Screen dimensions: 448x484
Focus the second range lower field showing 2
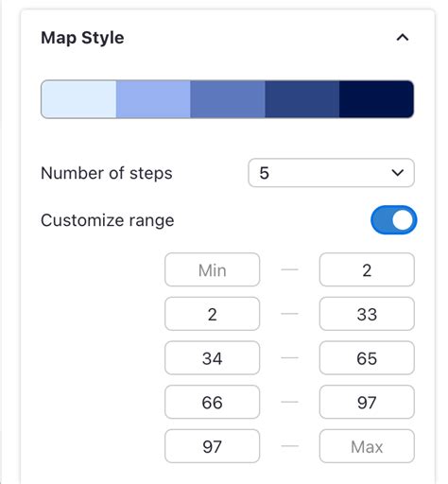213,314
